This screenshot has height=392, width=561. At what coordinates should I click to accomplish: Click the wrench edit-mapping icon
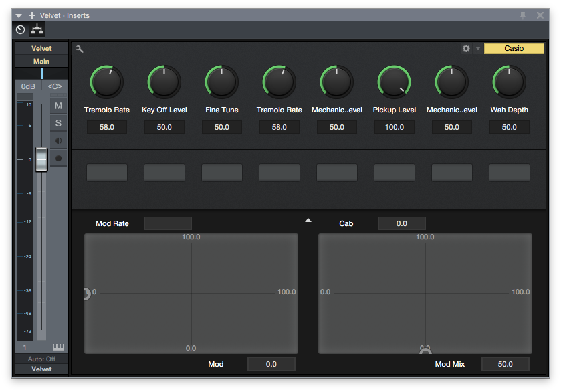(x=80, y=49)
